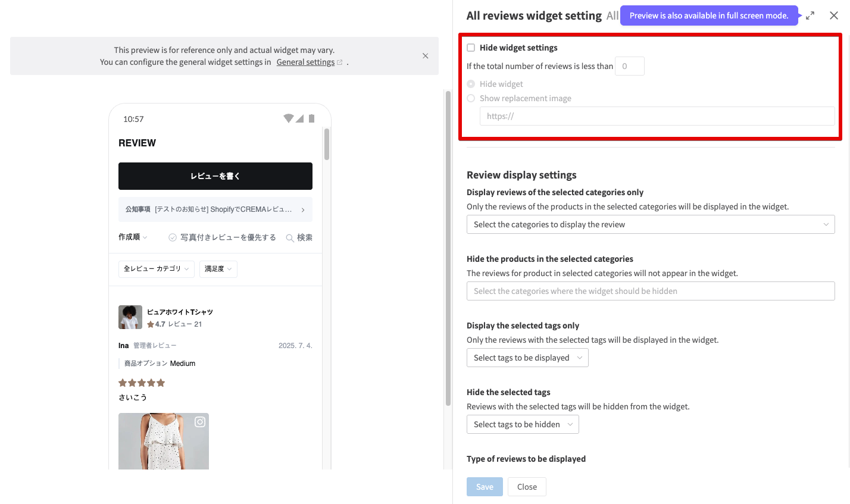Screen dimensions: 850x504
Task: Click the full screen expand icon
Action: (810, 16)
